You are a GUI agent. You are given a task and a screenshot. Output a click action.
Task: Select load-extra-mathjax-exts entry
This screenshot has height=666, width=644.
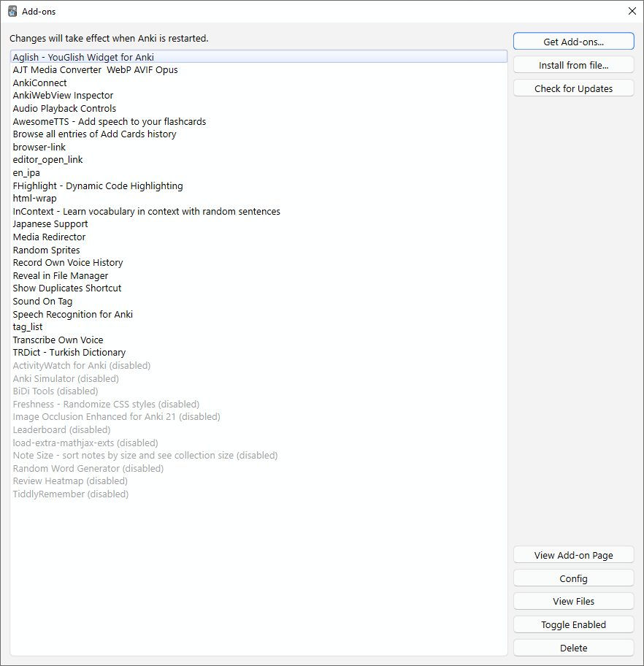coord(258,443)
